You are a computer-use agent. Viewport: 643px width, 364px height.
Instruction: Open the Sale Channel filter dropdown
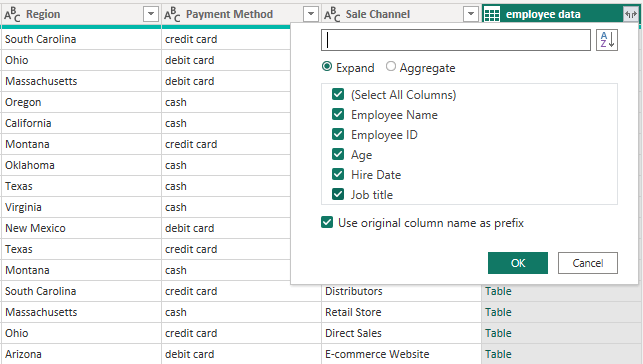tap(471, 14)
